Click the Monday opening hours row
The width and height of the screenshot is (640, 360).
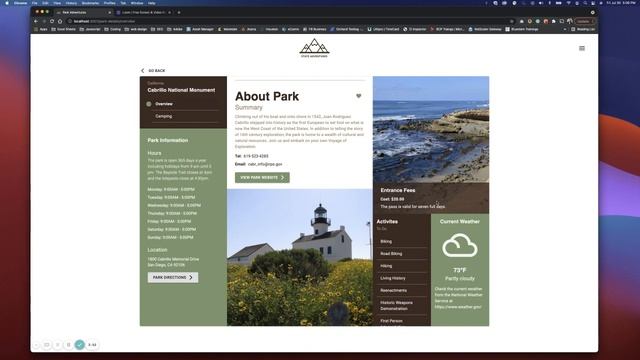click(x=171, y=189)
